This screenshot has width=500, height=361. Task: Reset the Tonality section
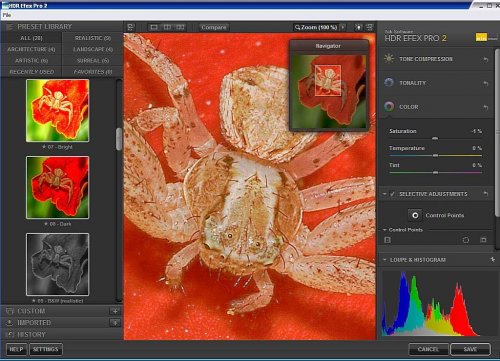tap(485, 83)
